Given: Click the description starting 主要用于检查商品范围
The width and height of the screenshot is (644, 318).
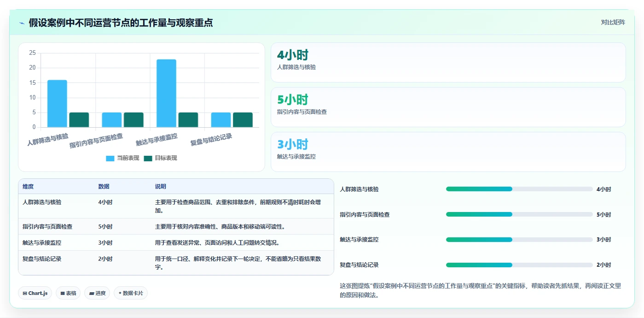Looking at the screenshot, I should pyautogui.click(x=238, y=206).
